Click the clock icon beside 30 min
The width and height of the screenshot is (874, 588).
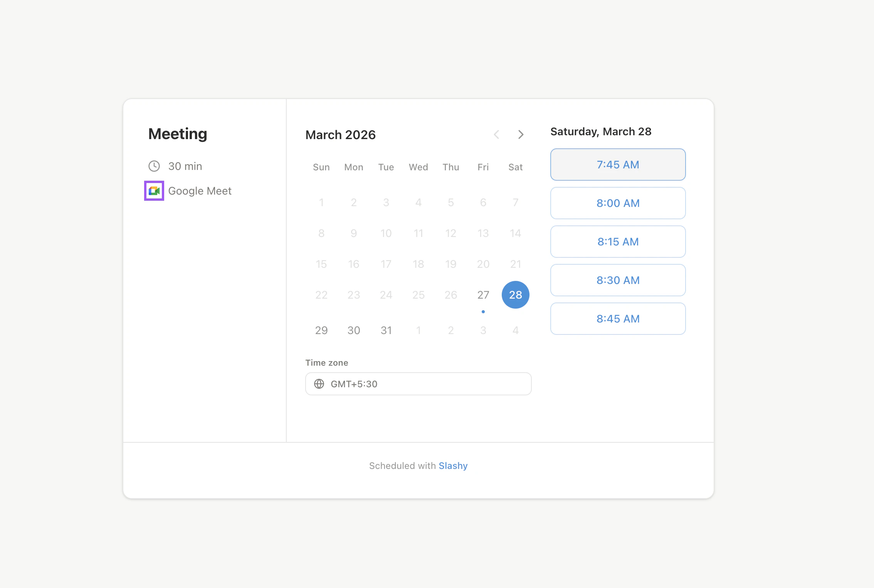click(x=154, y=166)
